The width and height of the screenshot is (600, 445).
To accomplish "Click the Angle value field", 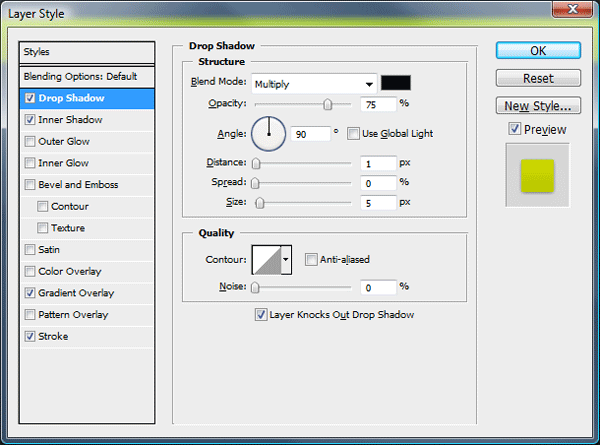I will tap(310, 134).
